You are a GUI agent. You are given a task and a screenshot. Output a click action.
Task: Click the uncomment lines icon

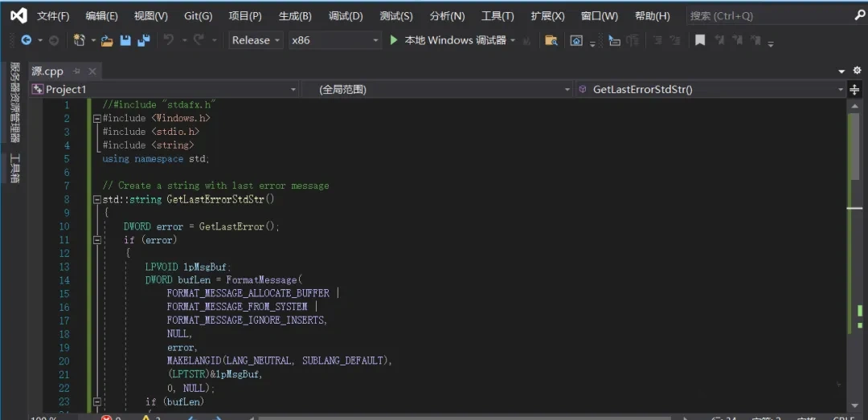pyautogui.click(x=675, y=40)
